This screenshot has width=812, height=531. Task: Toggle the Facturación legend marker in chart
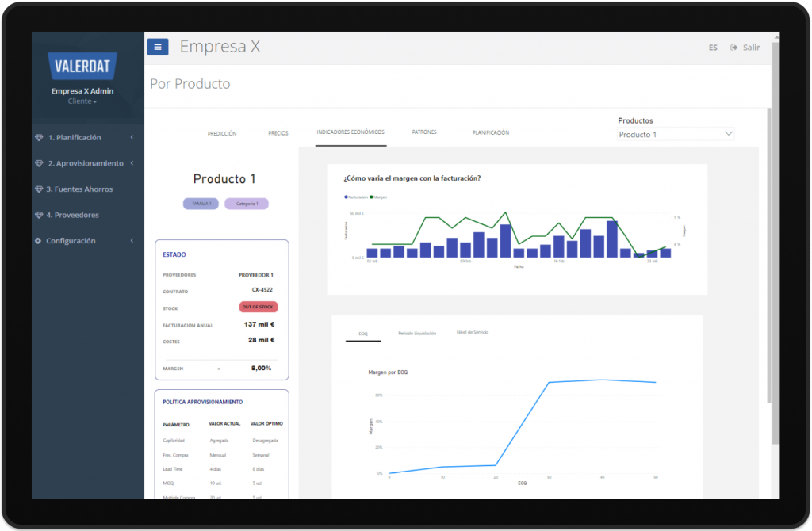[x=346, y=197]
